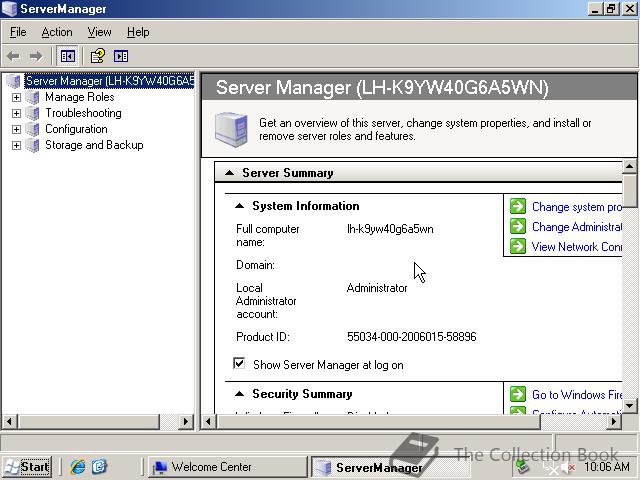Open the Help menu
The width and height of the screenshot is (640, 480).
click(x=138, y=32)
